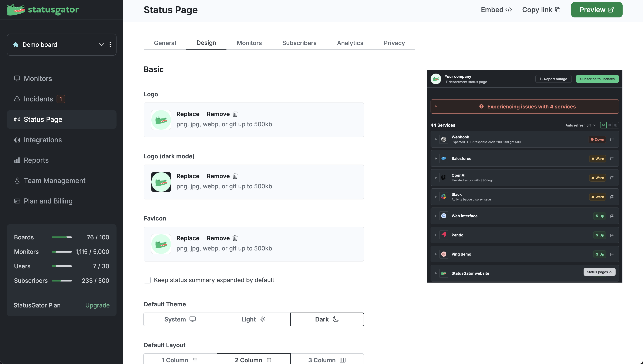
Task: Click trash icon in Favicon section
Action: pyautogui.click(x=235, y=238)
